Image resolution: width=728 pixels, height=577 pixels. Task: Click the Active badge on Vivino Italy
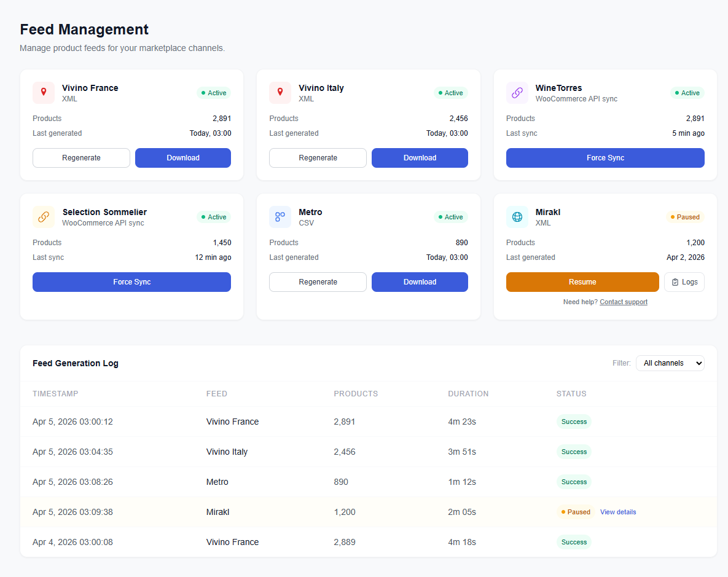point(450,93)
